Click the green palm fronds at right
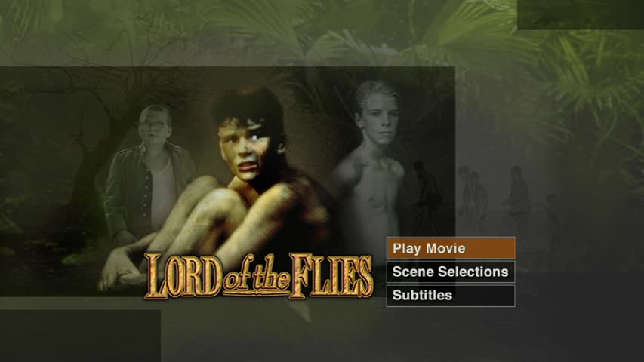This screenshot has width=644, height=362. (591, 82)
